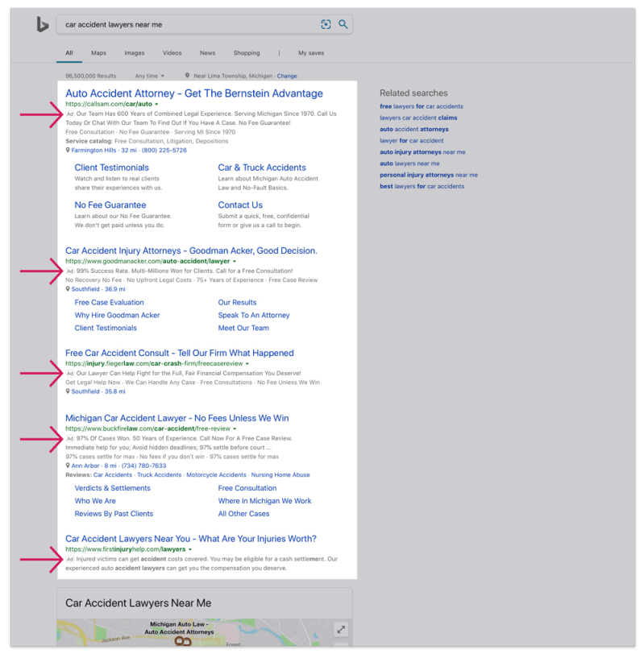Image resolution: width=644 pixels, height=654 pixels.
Task: Click pin icon beside Farmington Hills
Action: point(68,150)
